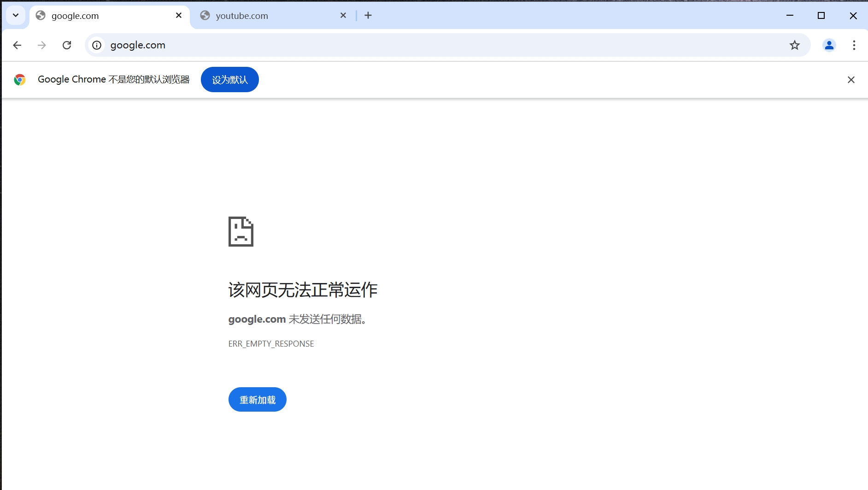The height and width of the screenshot is (490, 868).
Task: Minimize the Chrome window
Action: pyautogui.click(x=790, y=15)
